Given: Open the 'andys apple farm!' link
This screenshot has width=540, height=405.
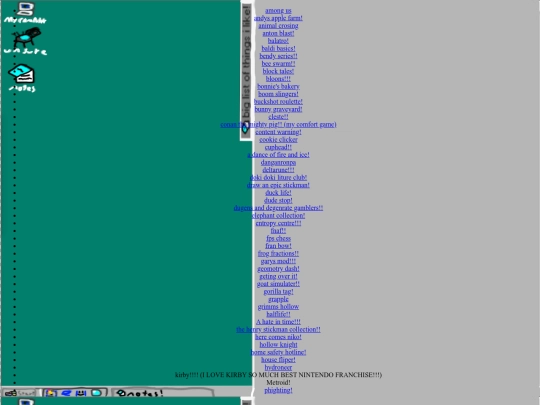Looking at the screenshot, I should [278, 18].
